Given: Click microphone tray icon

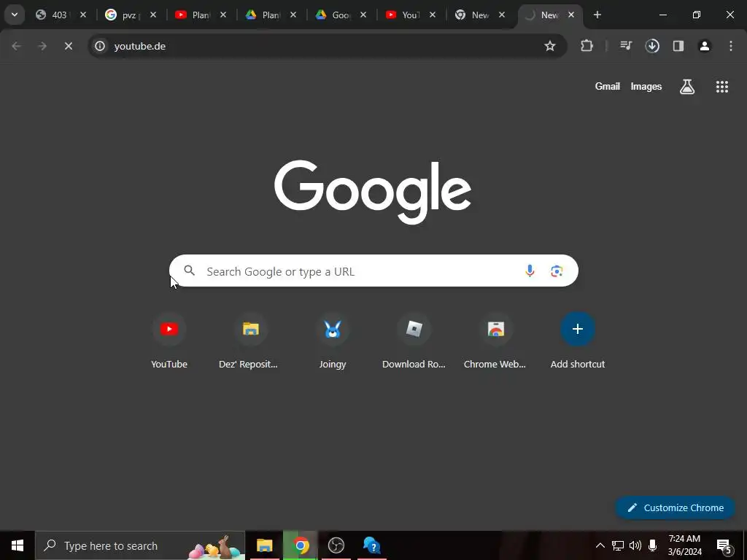Looking at the screenshot, I should (653, 545).
